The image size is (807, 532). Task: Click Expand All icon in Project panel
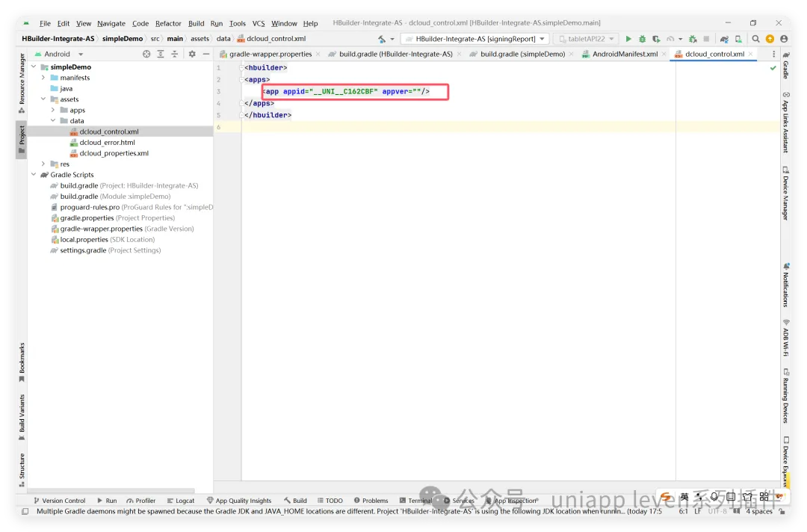pos(161,54)
